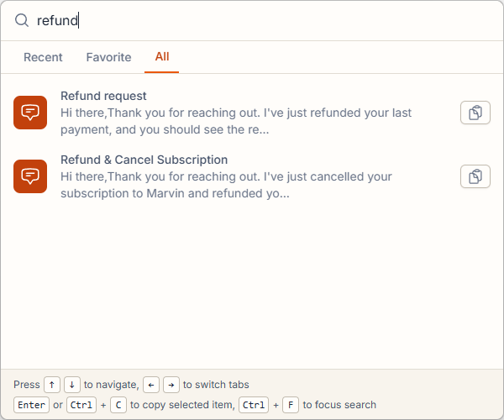Click the C key hint

pyautogui.click(x=118, y=405)
